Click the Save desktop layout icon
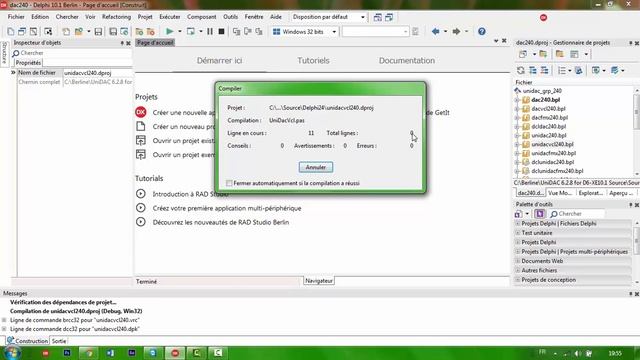 point(378,17)
